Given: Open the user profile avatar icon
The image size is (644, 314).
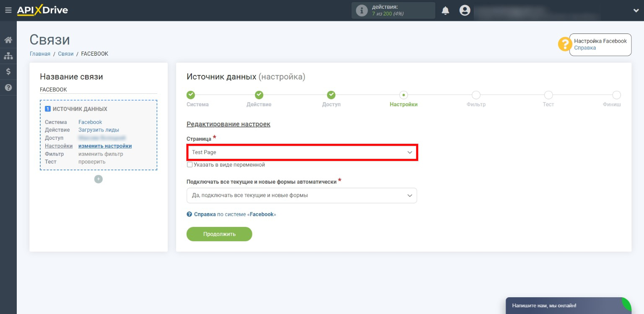Looking at the screenshot, I should click(x=465, y=10).
